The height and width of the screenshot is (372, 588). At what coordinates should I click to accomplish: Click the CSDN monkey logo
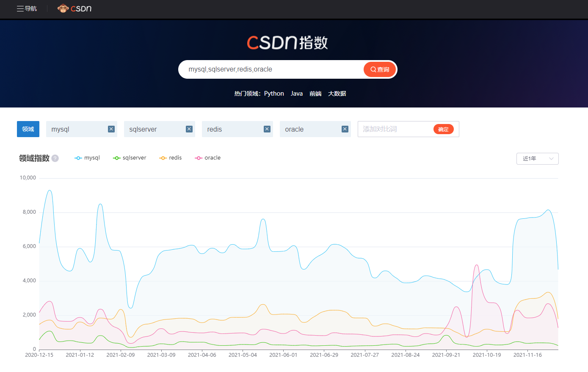click(x=75, y=8)
